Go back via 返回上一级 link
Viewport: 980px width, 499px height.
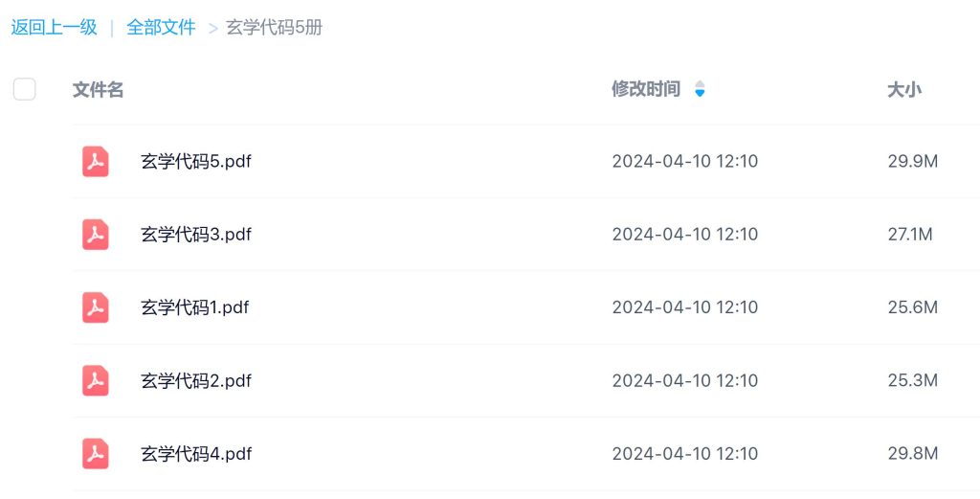tap(55, 27)
